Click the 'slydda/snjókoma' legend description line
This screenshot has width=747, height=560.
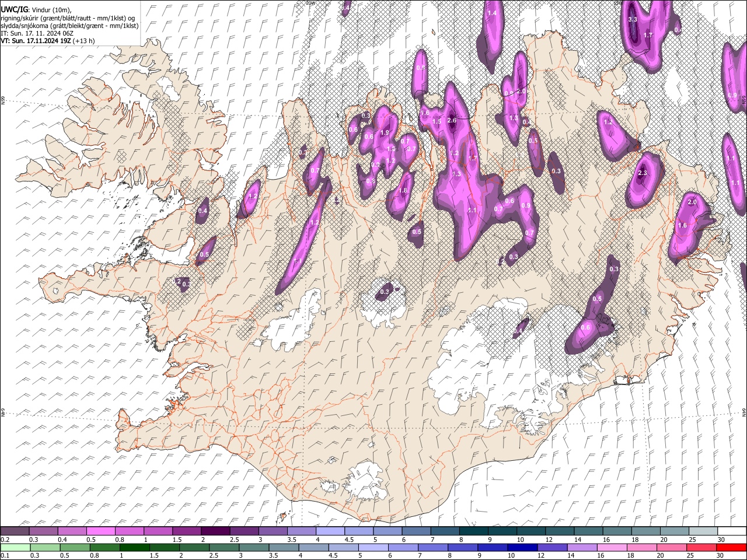(x=69, y=26)
